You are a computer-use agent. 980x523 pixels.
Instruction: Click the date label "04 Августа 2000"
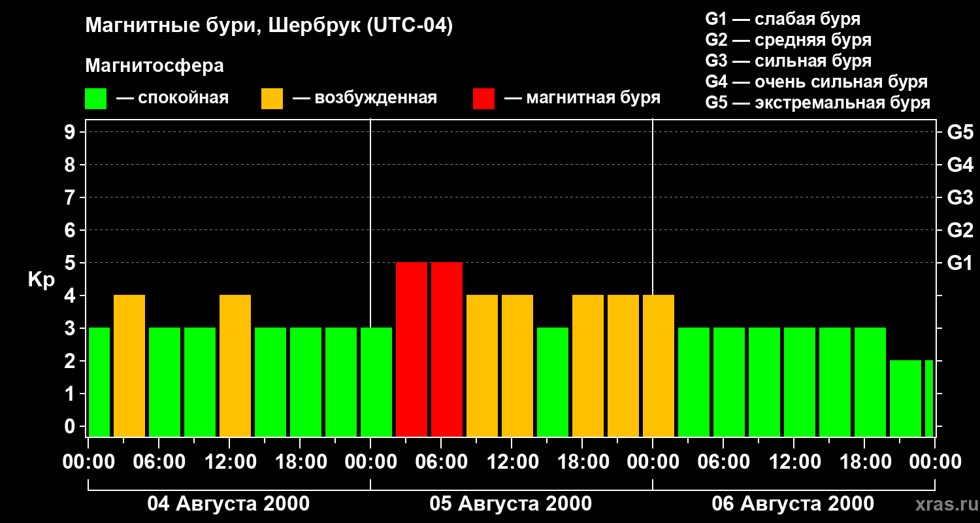pyautogui.click(x=229, y=503)
